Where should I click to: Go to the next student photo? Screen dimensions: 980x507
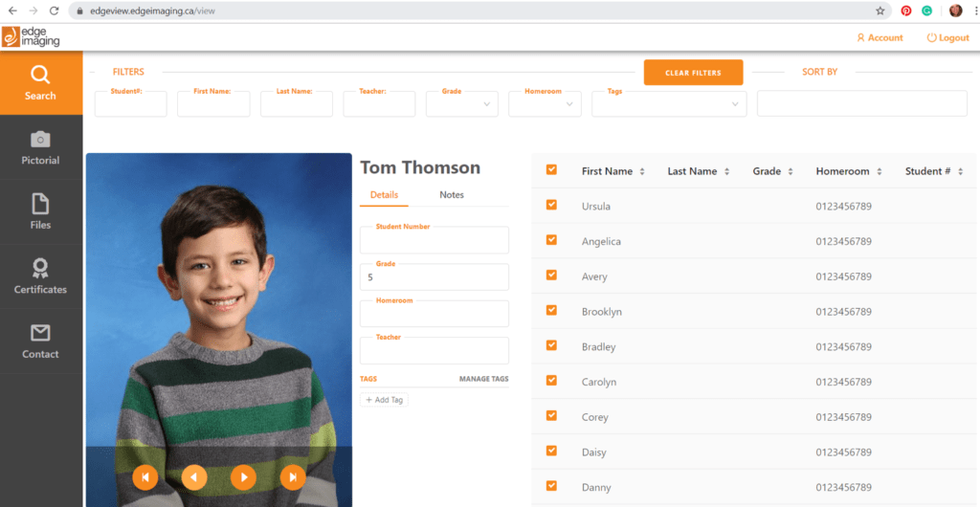[244, 477]
